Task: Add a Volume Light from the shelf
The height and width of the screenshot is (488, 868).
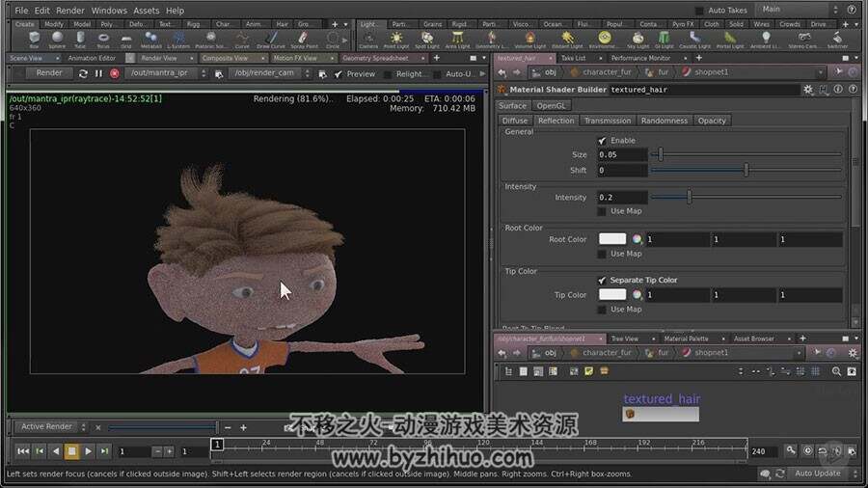Action: 529,39
